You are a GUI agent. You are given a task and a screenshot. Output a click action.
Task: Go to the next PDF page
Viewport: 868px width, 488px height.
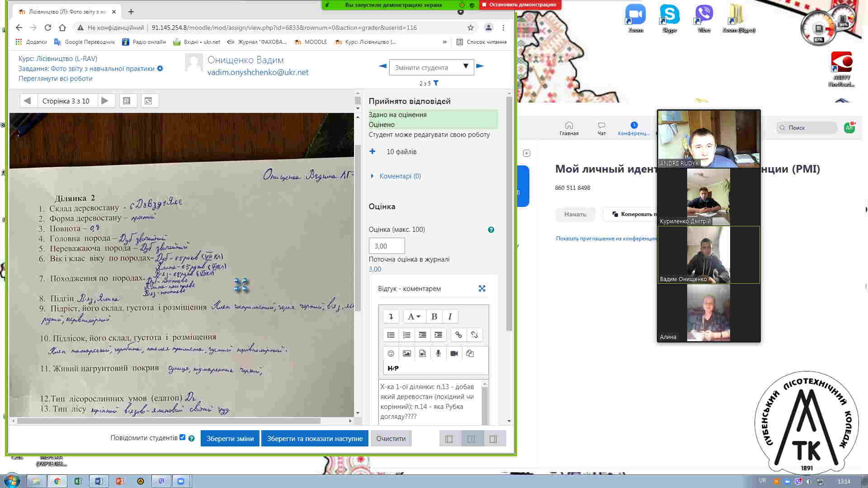(x=105, y=101)
